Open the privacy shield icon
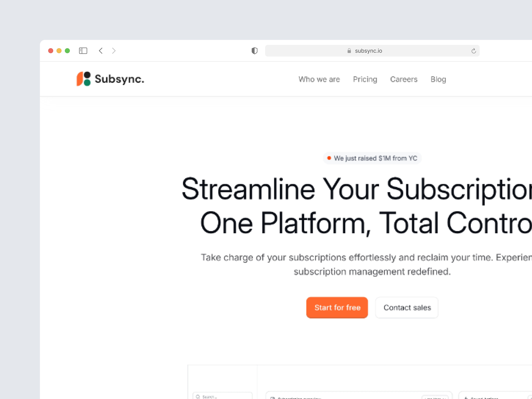This screenshot has height=399, width=532. [254, 51]
